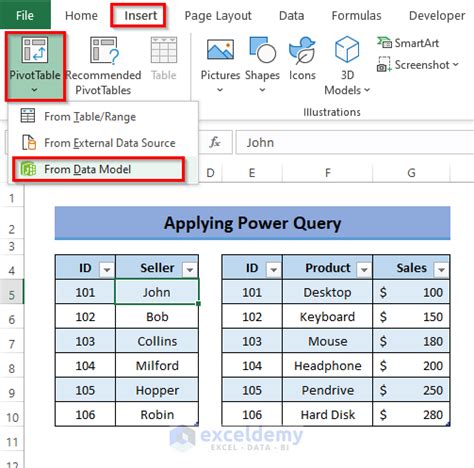474x468 pixels.
Task: Select From Data Model option
Action: [x=98, y=169]
